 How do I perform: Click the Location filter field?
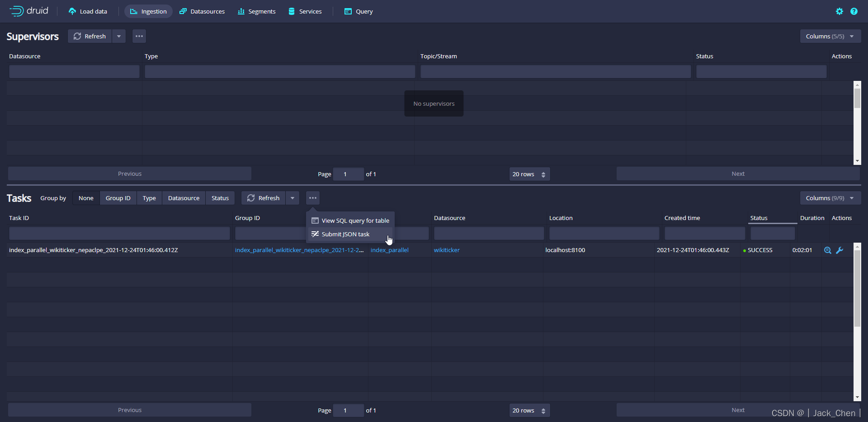click(604, 233)
